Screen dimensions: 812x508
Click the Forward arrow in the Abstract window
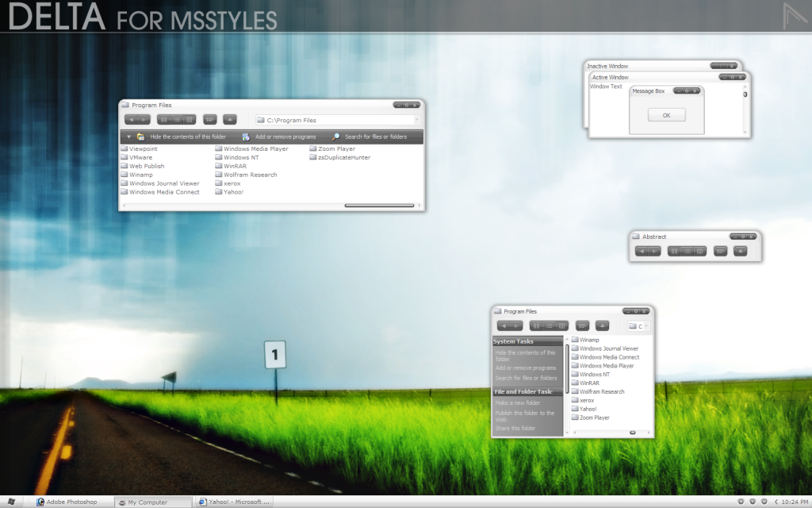[x=655, y=252]
